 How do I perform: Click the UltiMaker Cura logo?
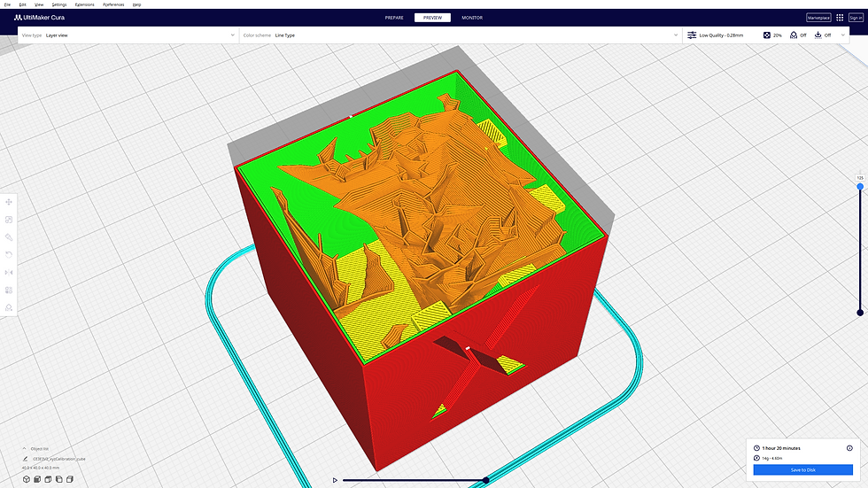point(39,18)
